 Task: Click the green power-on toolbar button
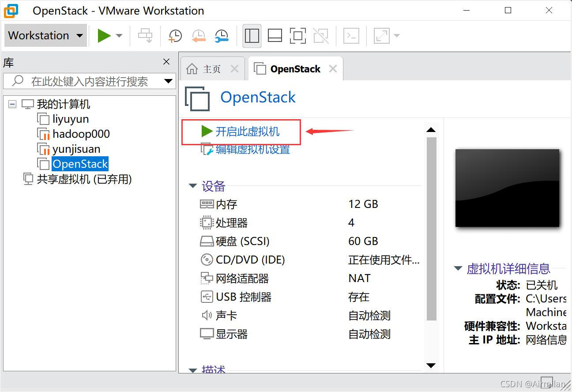tap(104, 35)
